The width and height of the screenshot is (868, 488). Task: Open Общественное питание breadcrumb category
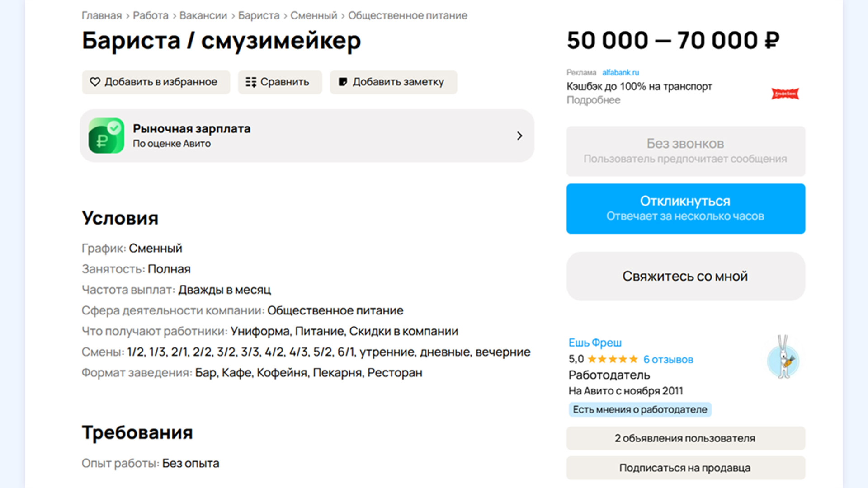tap(407, 15)
